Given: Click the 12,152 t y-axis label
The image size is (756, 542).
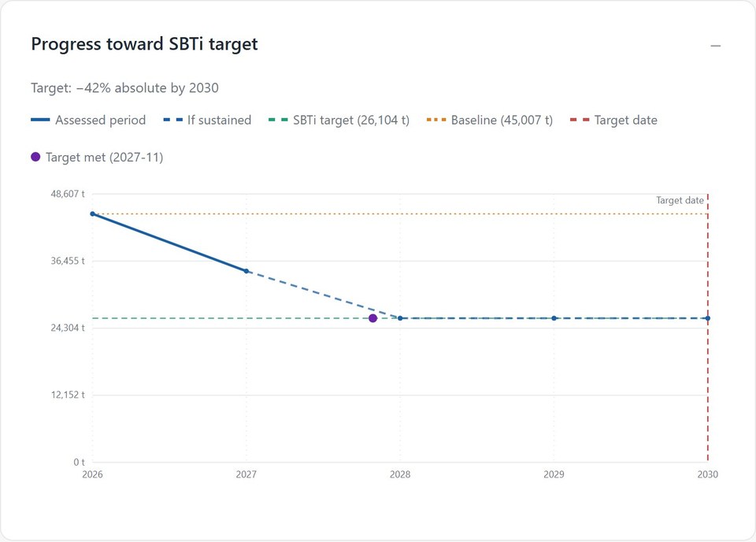Looking at the screenshot, I should point(68,395).
